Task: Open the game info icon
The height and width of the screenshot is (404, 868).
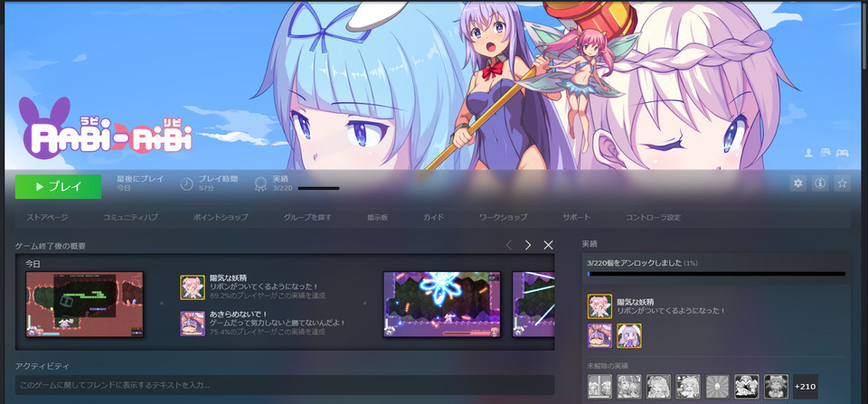Action: tap(820, 183)
